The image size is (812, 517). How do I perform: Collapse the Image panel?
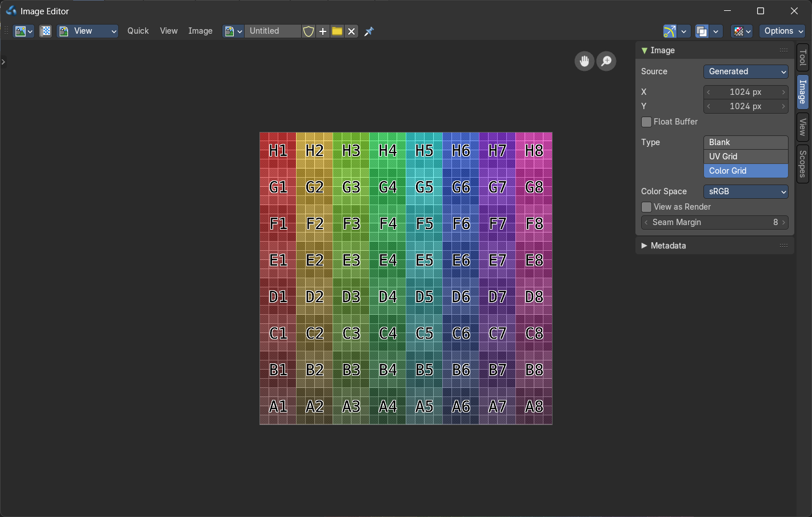pyautogui.click(x=645, y=50)
